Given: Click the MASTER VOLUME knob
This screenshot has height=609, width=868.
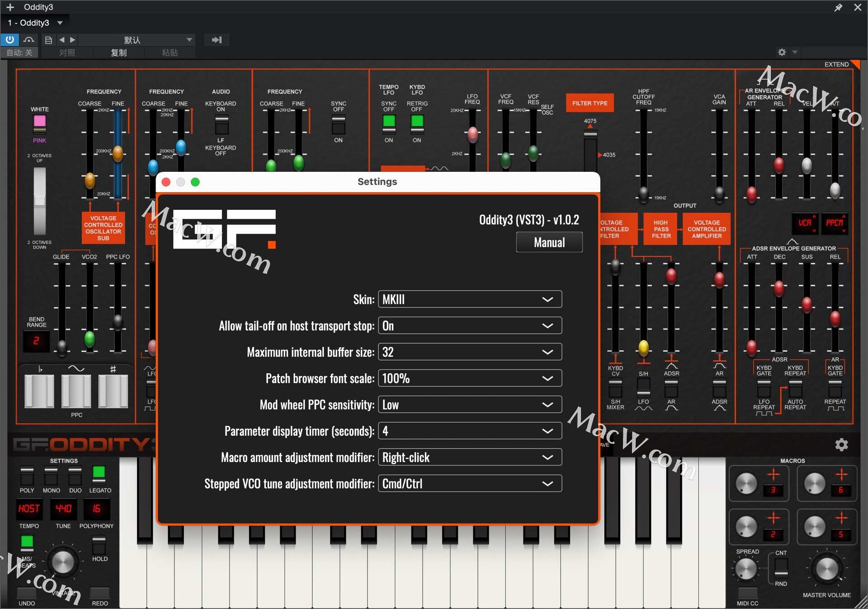Looking at the screenshot, I should [x=826, y=569].
